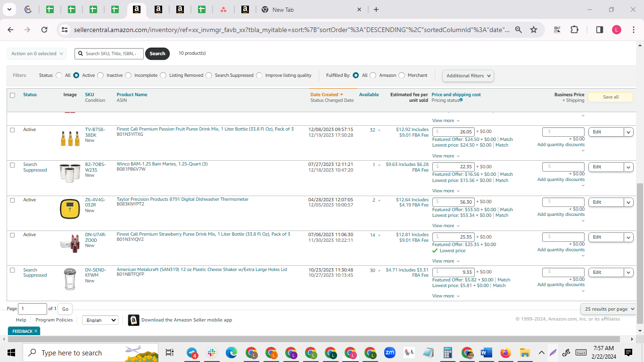Bookmark this page with the star icon
Screen dimensions: 644x362
pos(534,30)
